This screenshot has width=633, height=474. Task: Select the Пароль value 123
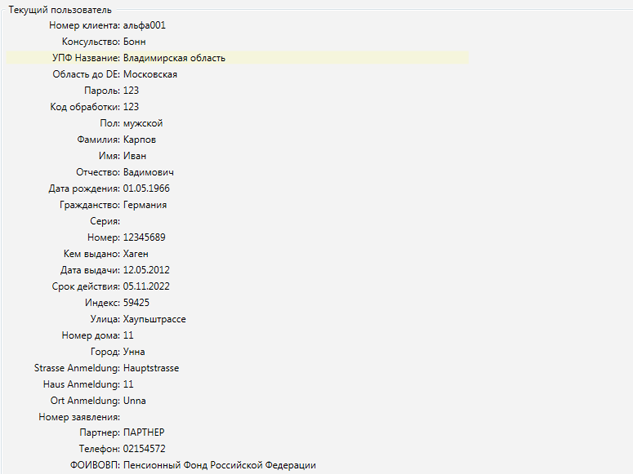pyautogui.click(x=131, y=90)
